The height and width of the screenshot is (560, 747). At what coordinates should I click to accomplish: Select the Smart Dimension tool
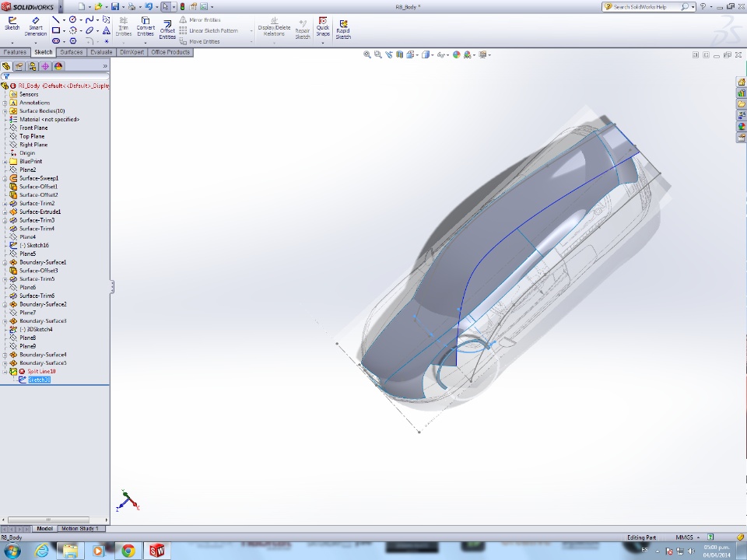coord(36,26)
